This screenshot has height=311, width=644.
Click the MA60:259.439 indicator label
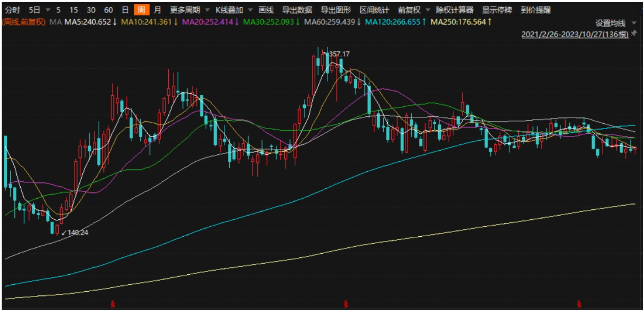(331, 22)
